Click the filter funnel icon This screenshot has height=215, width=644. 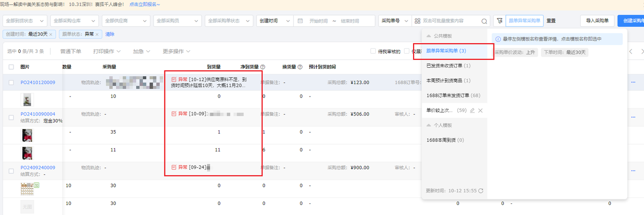pyautogui.click(x=499, y=21)
